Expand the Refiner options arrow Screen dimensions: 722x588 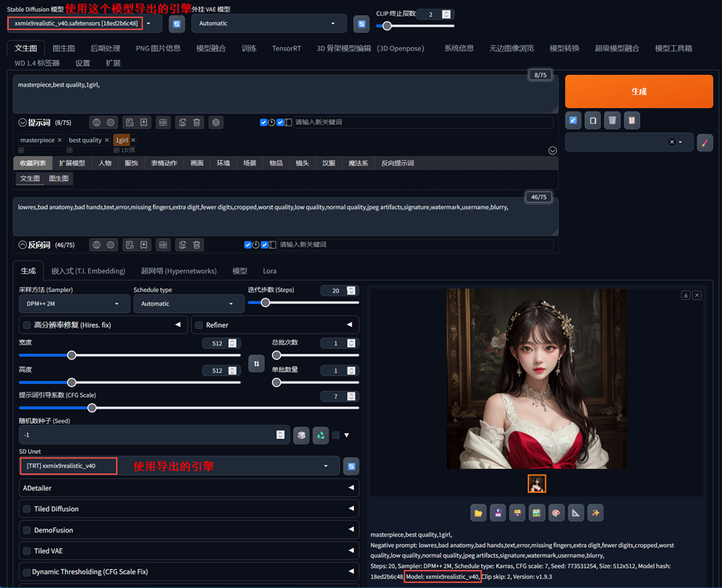coord(349,325)
